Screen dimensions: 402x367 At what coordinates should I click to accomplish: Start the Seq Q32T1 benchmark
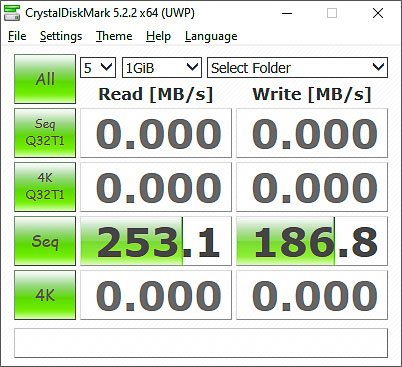point(45,133)
